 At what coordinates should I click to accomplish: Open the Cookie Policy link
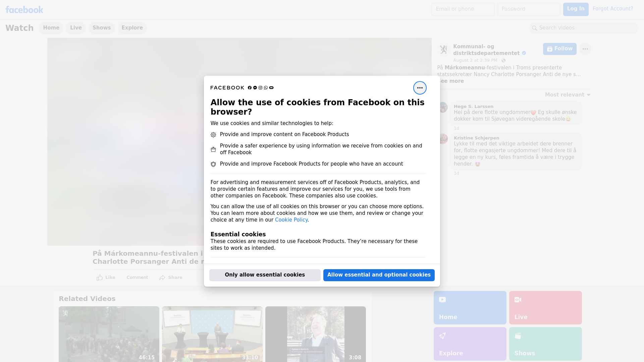[x=291, y=220]
